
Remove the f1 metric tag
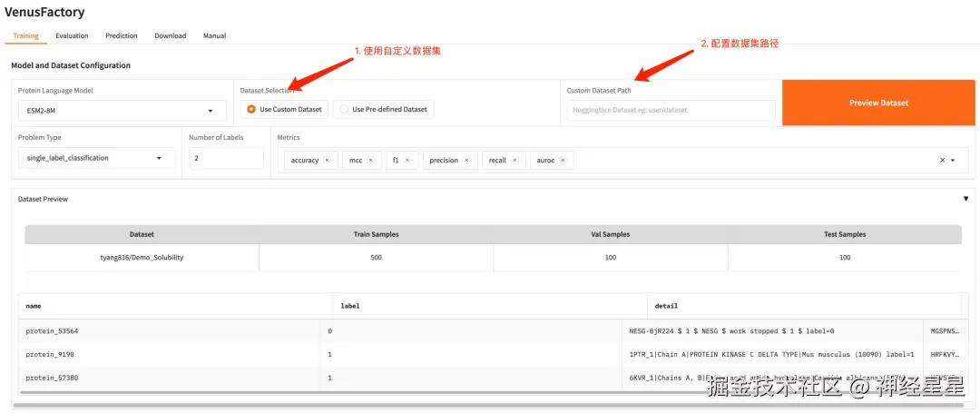407,161
